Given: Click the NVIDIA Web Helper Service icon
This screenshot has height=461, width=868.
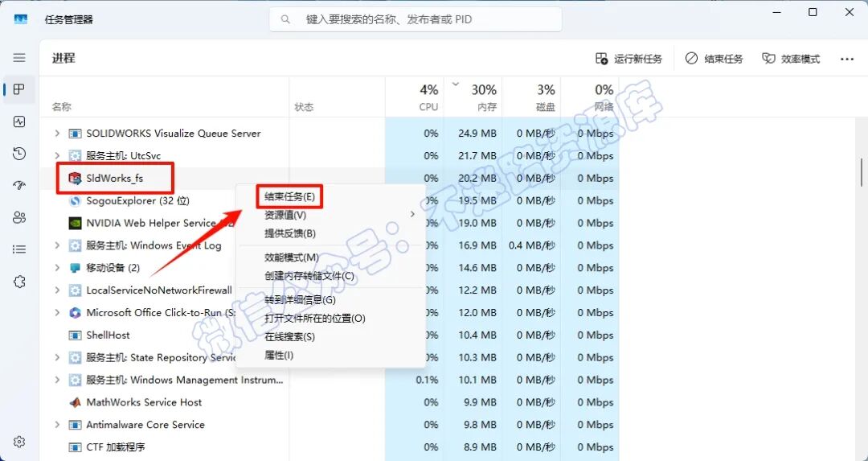Looking at the screenshot, I should [74, 224].
